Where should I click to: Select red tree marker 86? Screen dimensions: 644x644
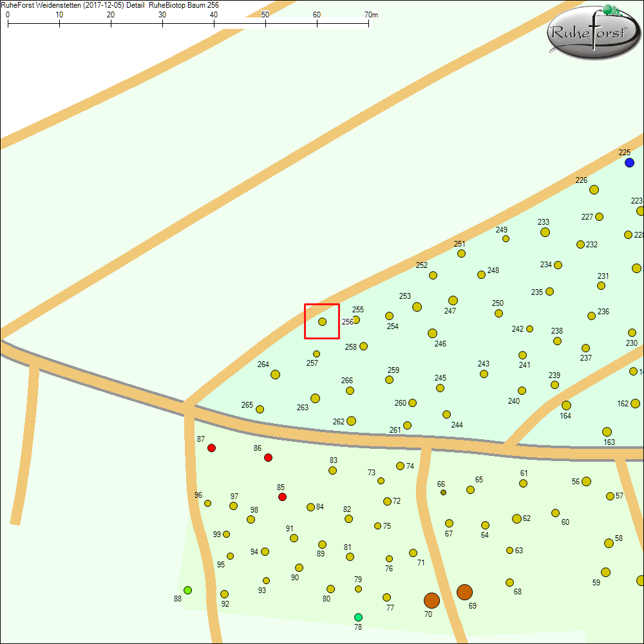(x=269, y=457)
